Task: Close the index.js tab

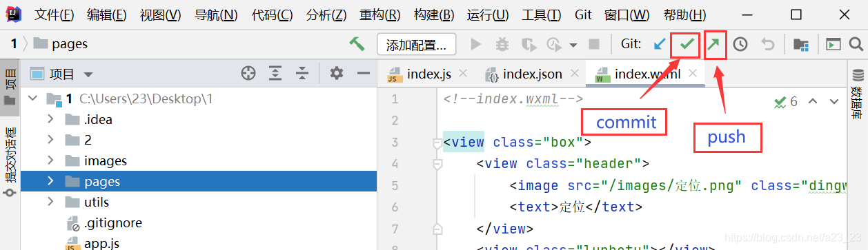Action: tap(463, 73)
